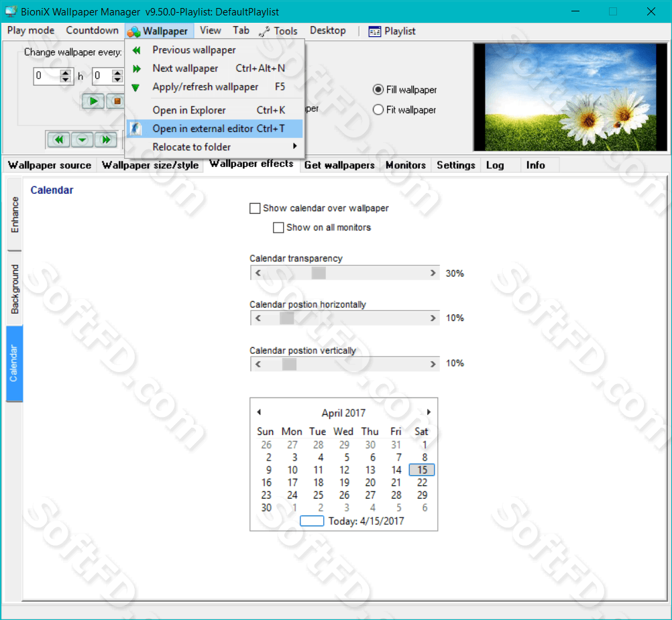The image size is (672, 620).
Task: Go to next month in calendar
Action: [x=429, y=412]
